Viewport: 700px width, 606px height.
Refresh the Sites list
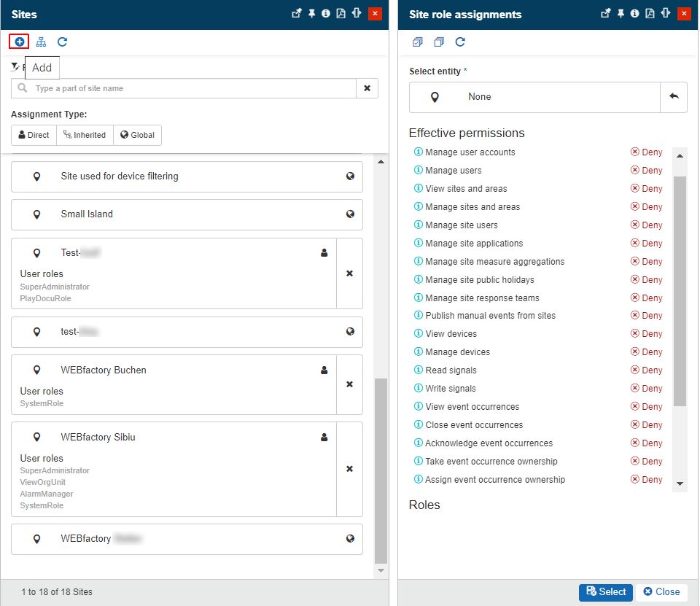(62, 42)
